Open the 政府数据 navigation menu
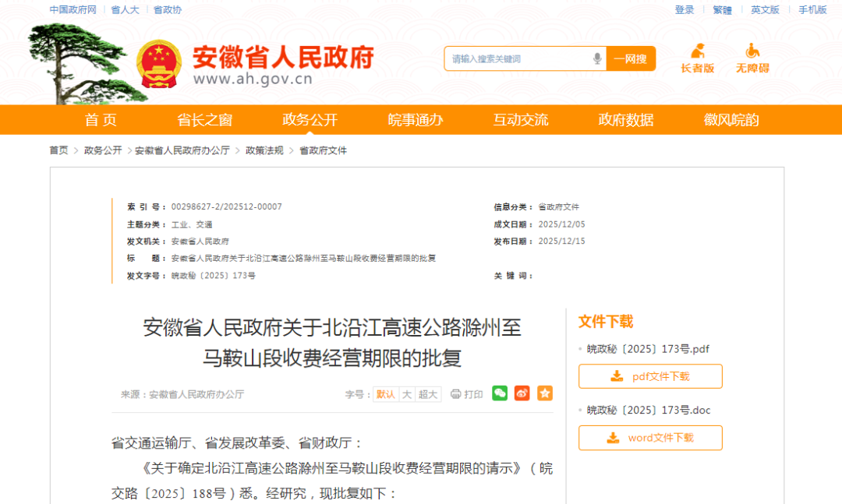 coord(625,120)
